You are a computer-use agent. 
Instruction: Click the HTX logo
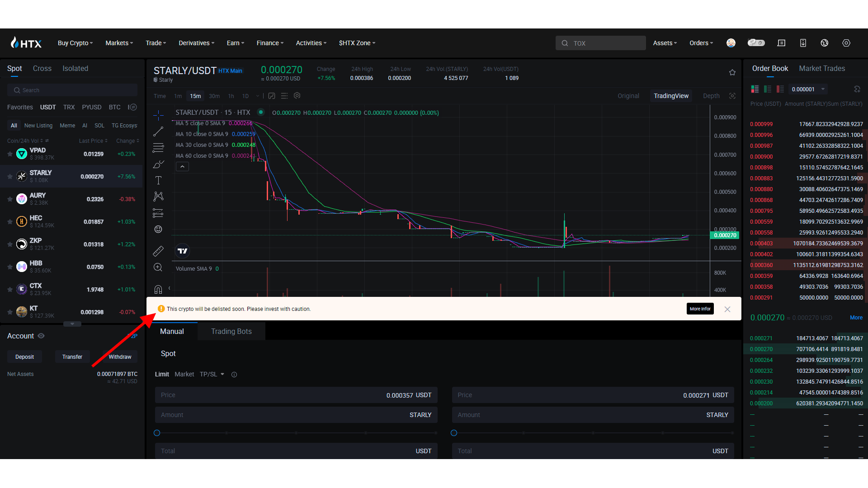26,43
